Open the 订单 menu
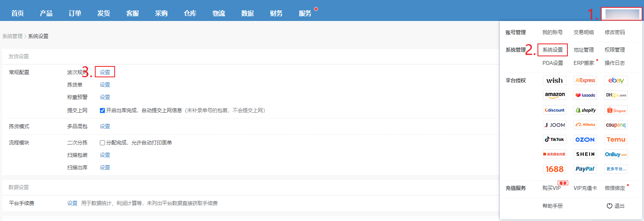 click(x=75, y=13)
